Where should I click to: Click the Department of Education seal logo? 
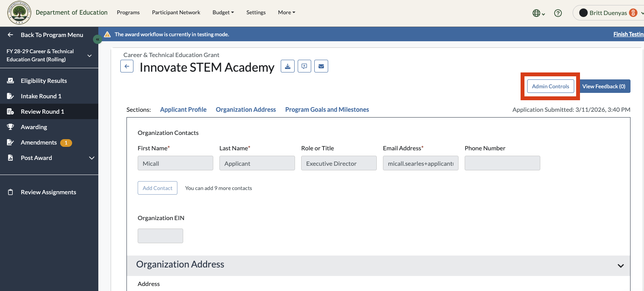(19, 12)
